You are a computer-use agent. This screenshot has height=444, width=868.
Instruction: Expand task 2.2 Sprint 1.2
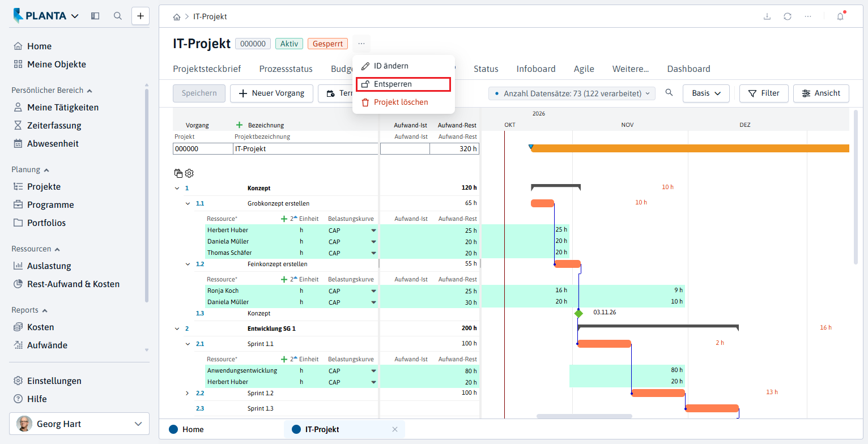[188, 393]
